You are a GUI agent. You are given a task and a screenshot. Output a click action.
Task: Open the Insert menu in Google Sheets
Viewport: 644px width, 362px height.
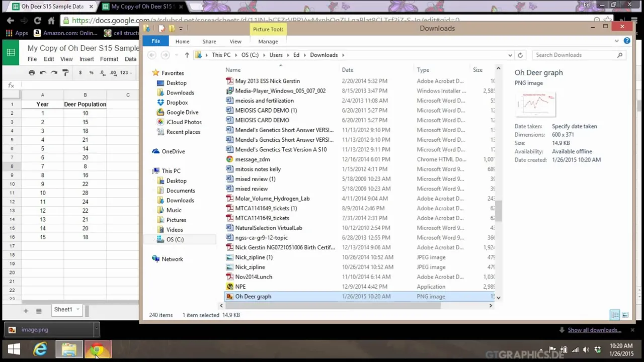[86, 59]
